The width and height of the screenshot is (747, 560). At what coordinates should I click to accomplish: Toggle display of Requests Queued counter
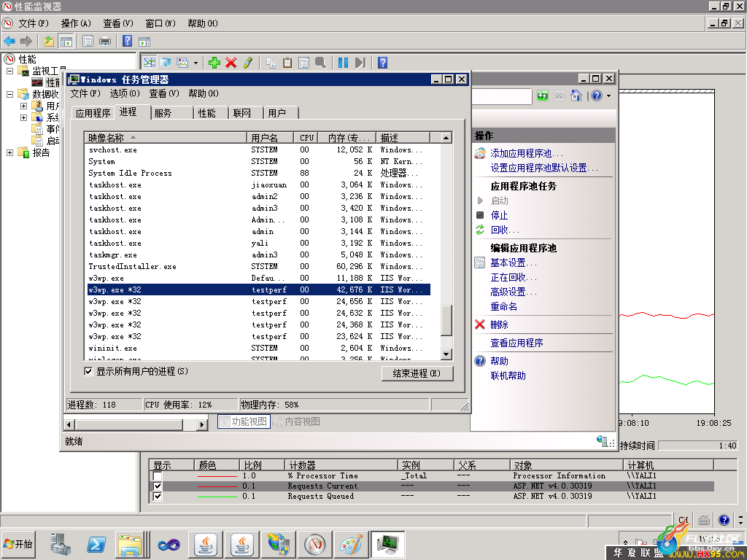click(x=158, y=496)
